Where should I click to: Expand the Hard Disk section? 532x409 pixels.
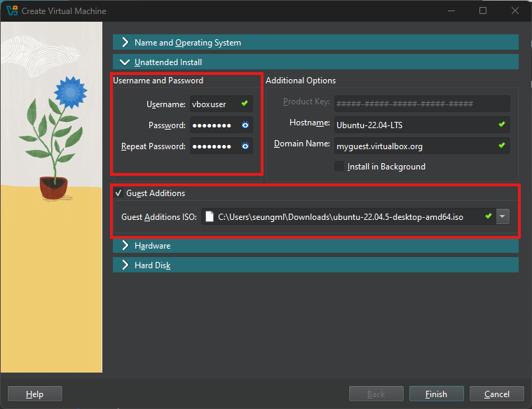coord(315,265)
